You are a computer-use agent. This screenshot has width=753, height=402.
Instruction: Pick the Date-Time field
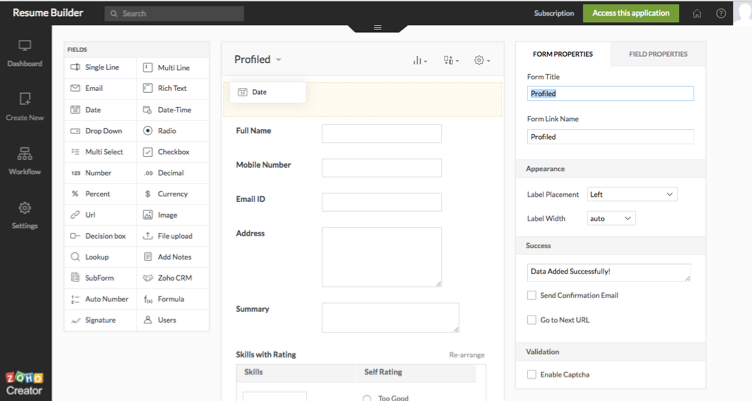pos(173,110)
